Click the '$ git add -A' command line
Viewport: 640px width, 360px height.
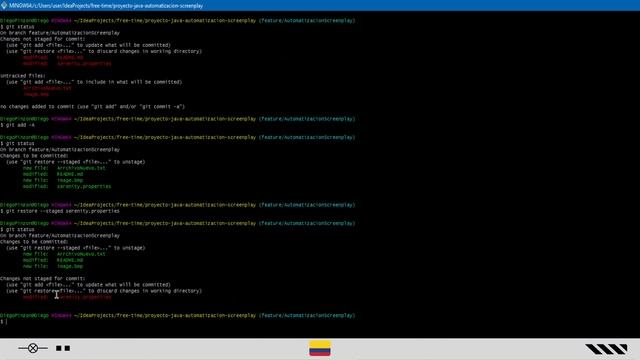click(x=18, y=125)
